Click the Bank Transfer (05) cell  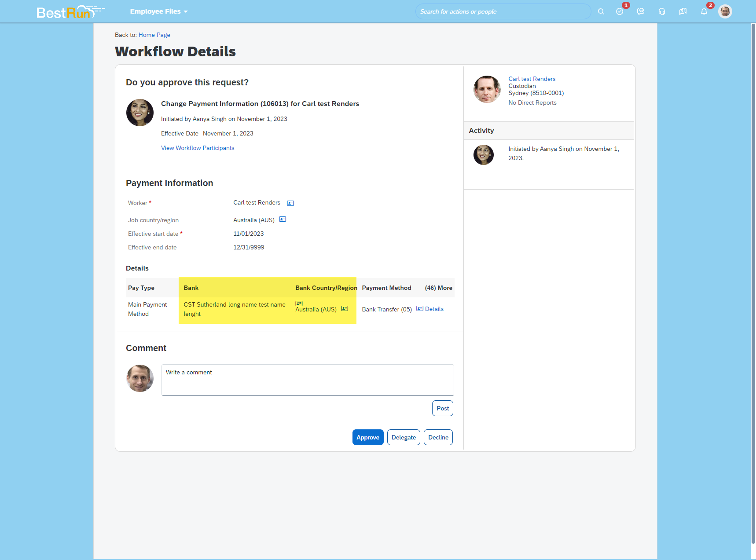click(387, 309)
